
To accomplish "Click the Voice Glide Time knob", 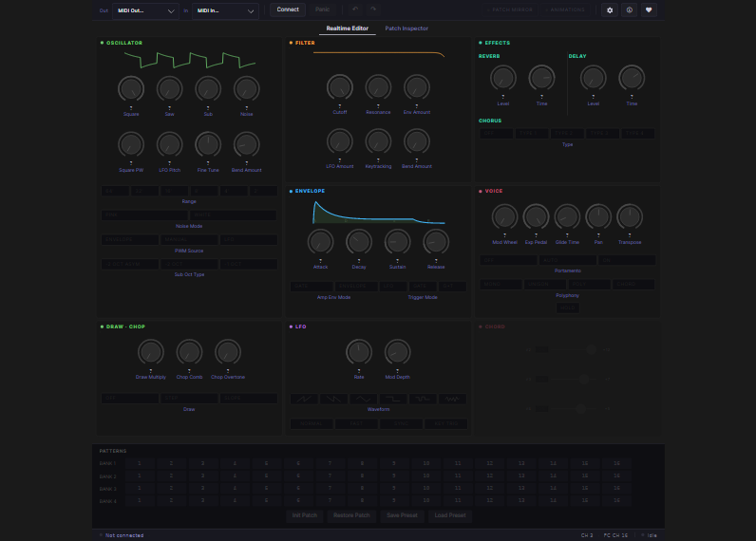I will 567,217.
